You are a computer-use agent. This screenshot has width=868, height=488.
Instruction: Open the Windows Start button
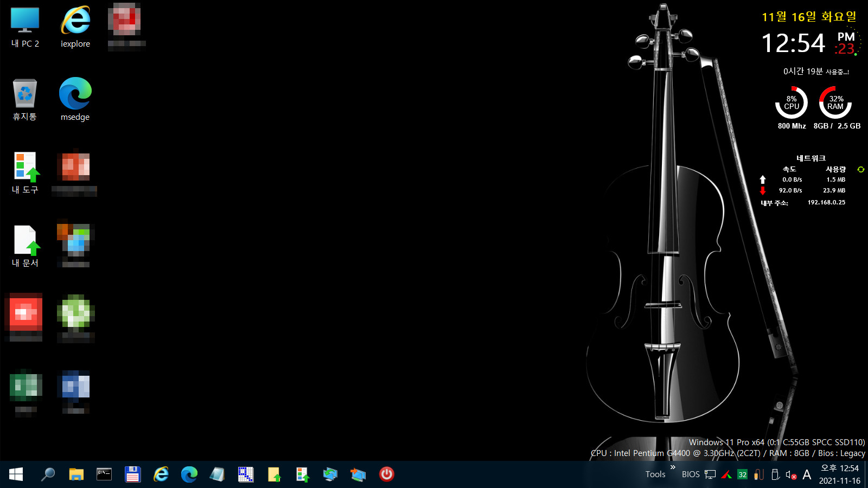[x=16, y=474]
